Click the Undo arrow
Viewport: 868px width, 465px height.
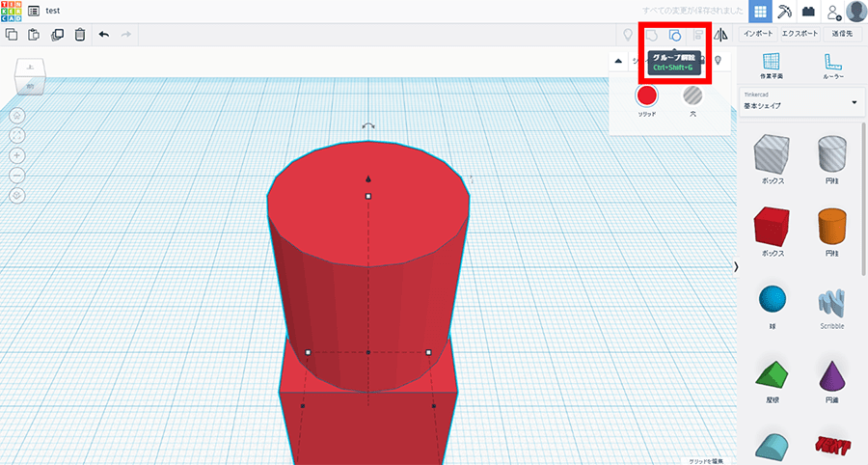(103, 35)
